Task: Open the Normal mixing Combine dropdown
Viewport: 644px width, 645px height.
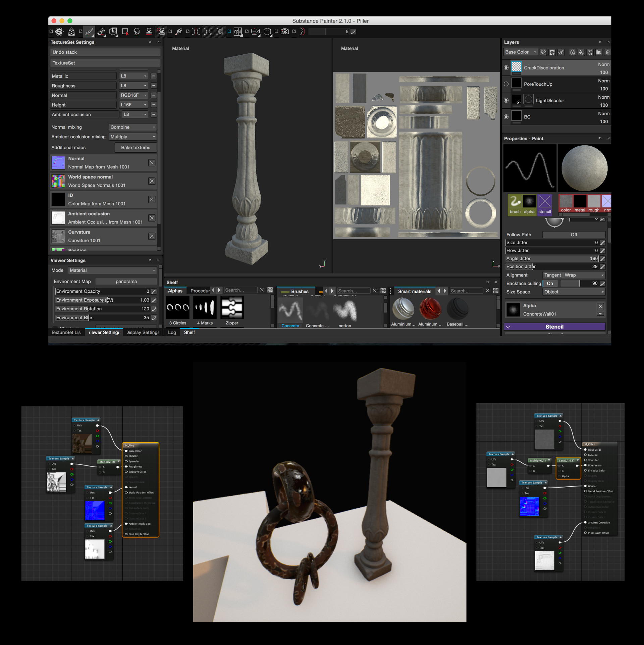Action: point(132,127)
